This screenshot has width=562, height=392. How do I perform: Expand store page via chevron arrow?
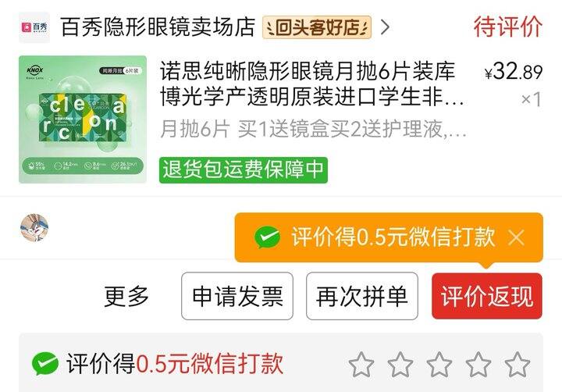[x=386, y=27]
